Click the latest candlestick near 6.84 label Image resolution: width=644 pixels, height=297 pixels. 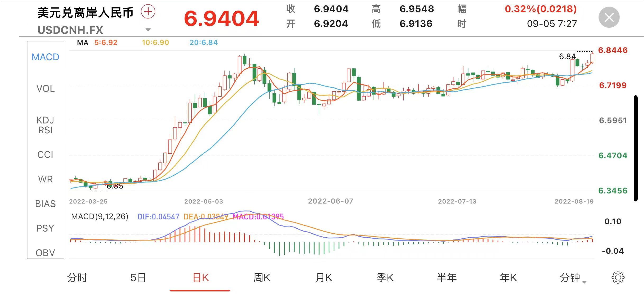(x=592, y=58)
